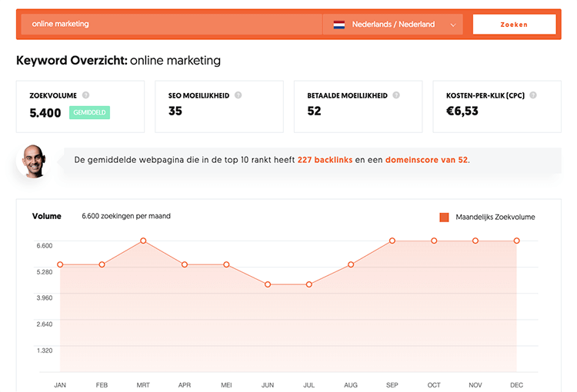
Task: Open the Nederlands / Nederland language dropdown
Action: click(x=393, y=25)
